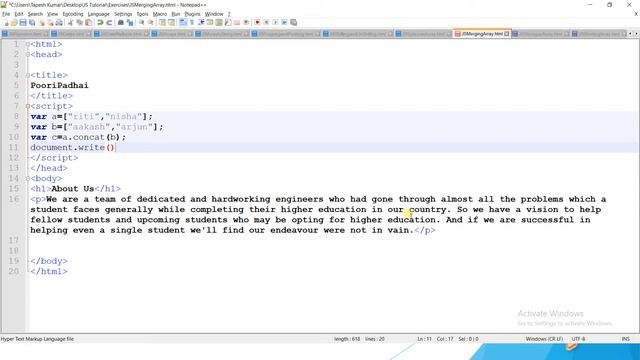Open the Run menu
This screenshot has height=360, width=640.
click(176, 14)
